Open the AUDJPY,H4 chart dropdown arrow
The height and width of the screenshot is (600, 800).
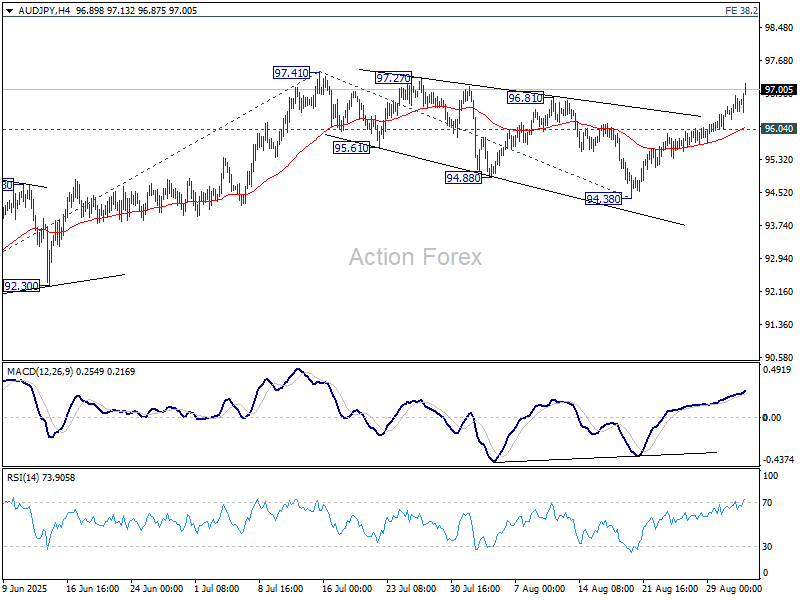[x=9, y=11]
